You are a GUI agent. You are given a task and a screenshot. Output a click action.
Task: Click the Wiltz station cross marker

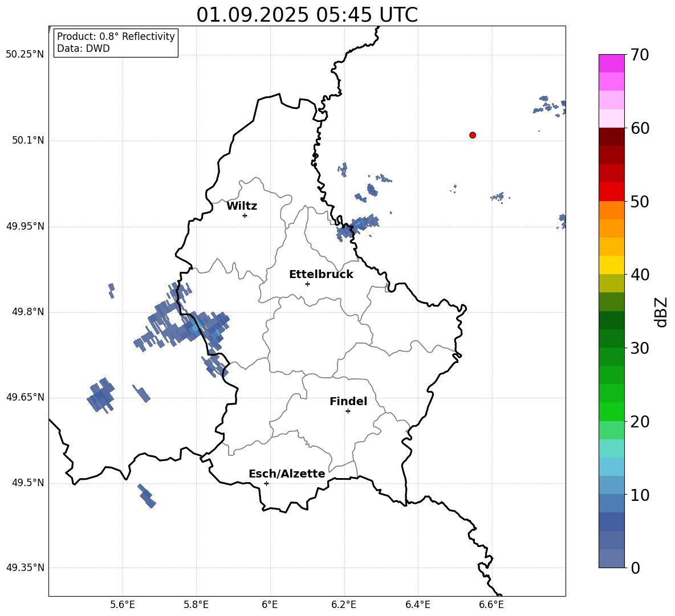245,215
